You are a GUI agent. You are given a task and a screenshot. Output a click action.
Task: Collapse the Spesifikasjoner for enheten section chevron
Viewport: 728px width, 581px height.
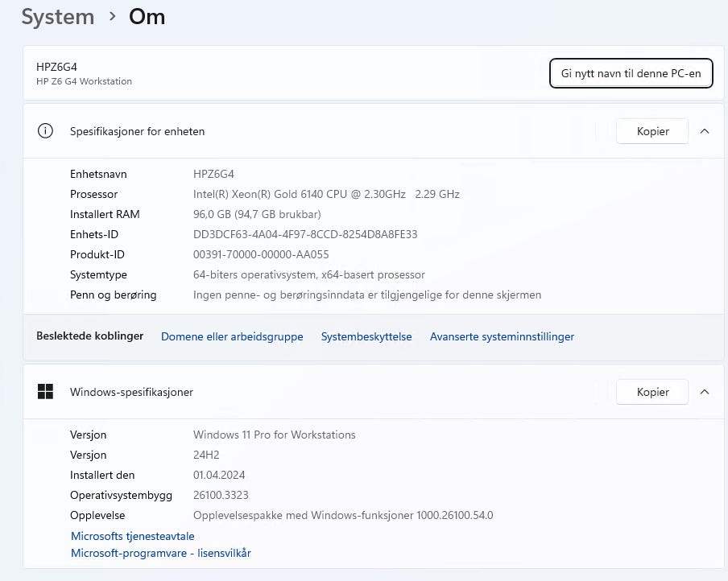pyautogui.click(x=705, y=131)
